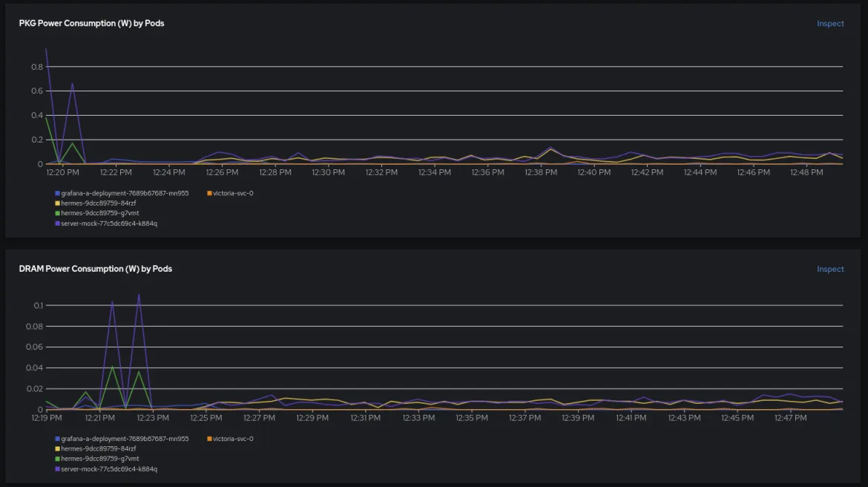Viewport: 868px width, 487px height.
Task: Click blue grafana-a-deployment swatch in DRAM legend
Action: (x=57, y=439)
